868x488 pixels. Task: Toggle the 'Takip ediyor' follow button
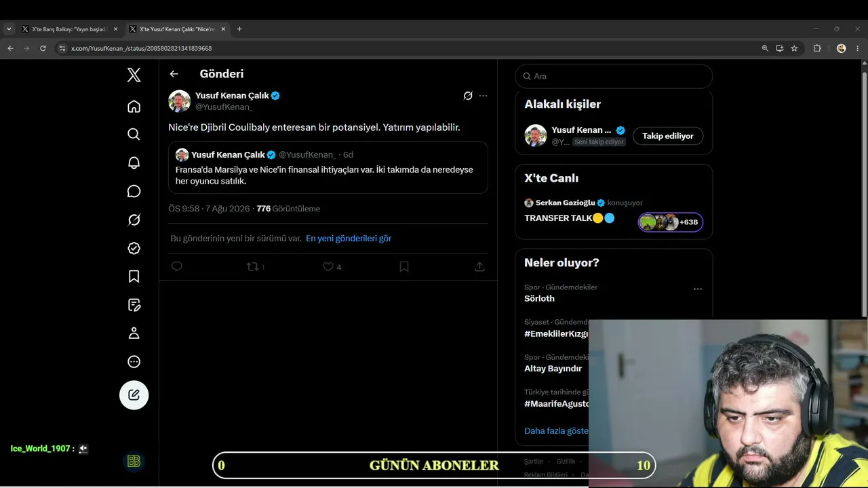tap(668, 136)
